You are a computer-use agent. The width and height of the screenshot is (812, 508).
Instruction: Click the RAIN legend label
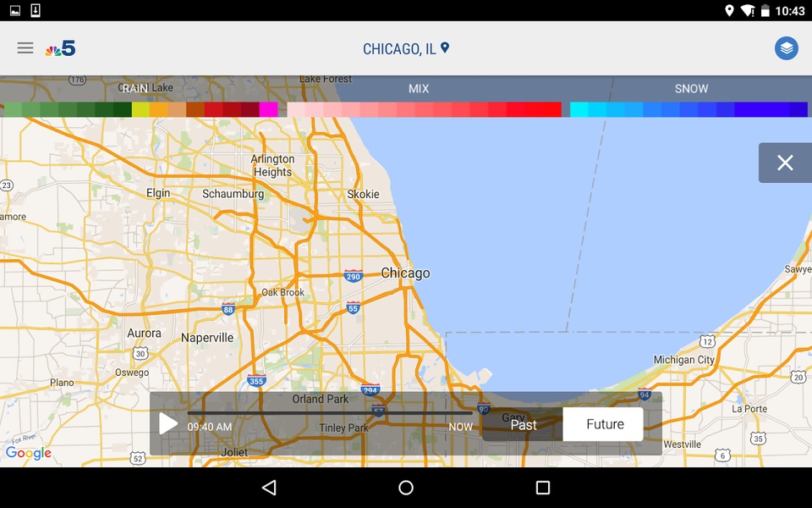[x=135, y=89]
